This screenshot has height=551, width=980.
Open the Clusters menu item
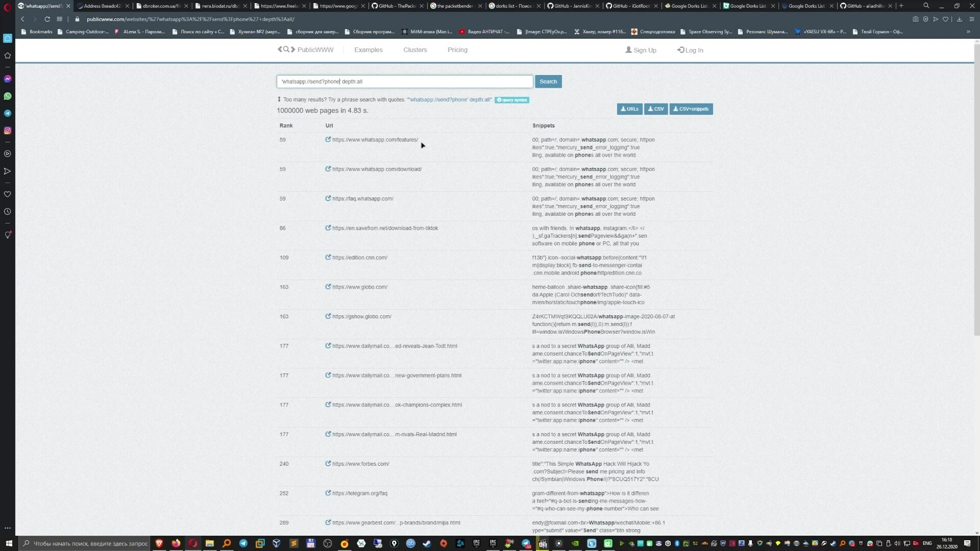click(415, 49)
